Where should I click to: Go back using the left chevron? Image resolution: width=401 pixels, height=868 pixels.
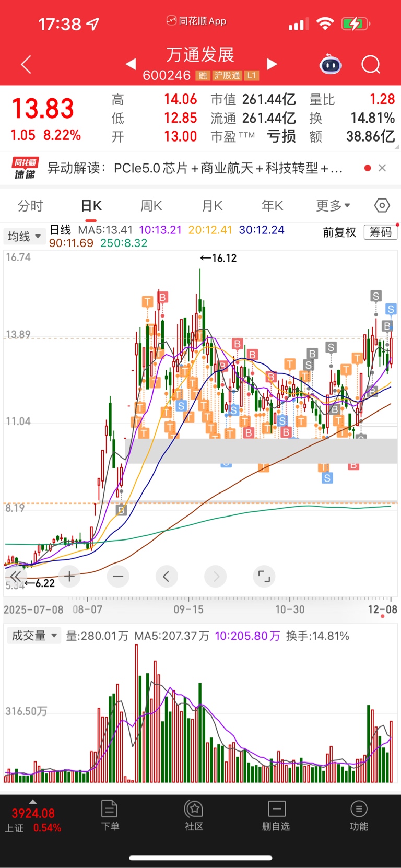coord(26,64)
